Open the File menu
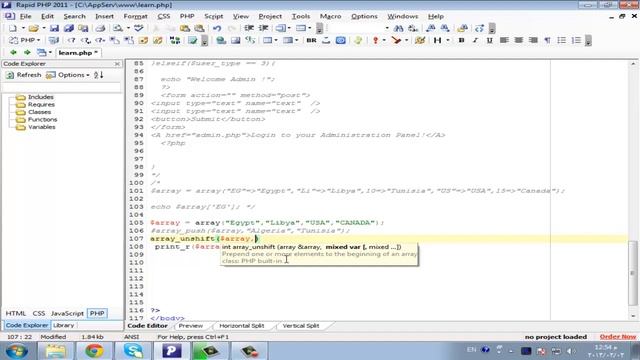640x360 pixels. pos(25,16)
